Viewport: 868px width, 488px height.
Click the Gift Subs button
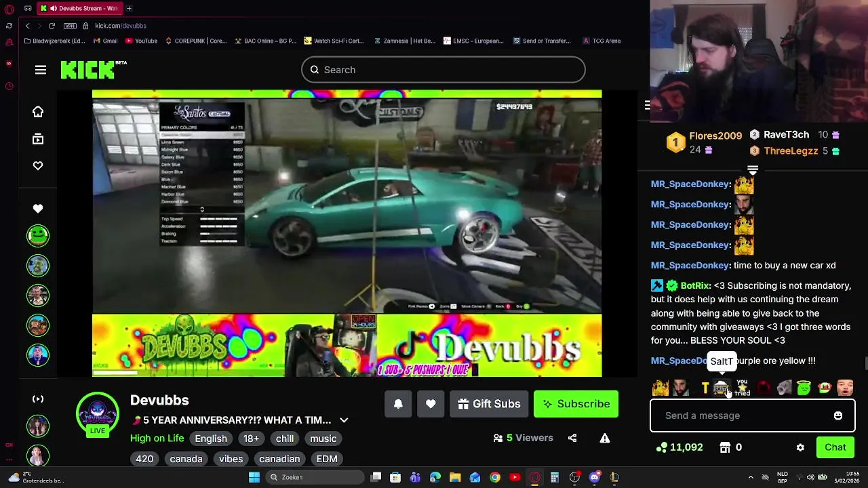pyautogui.click(x=489, y=404)
